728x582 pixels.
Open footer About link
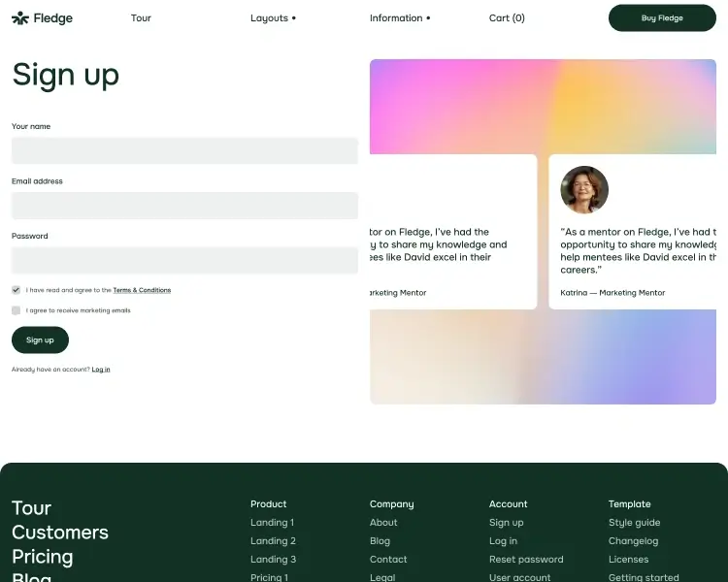(383, 523)
